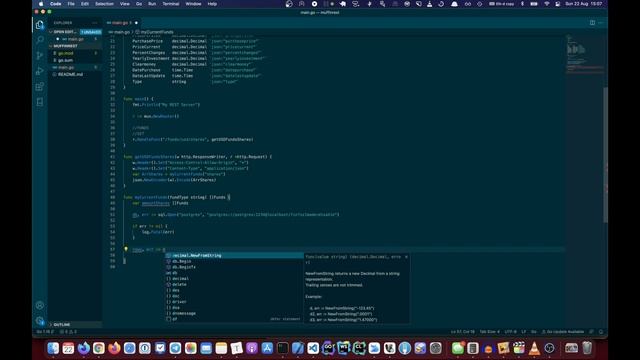This screenshot has height=360, width=640.
Task: Choose the delete suggestion
Action: click(x=234, y=284)
